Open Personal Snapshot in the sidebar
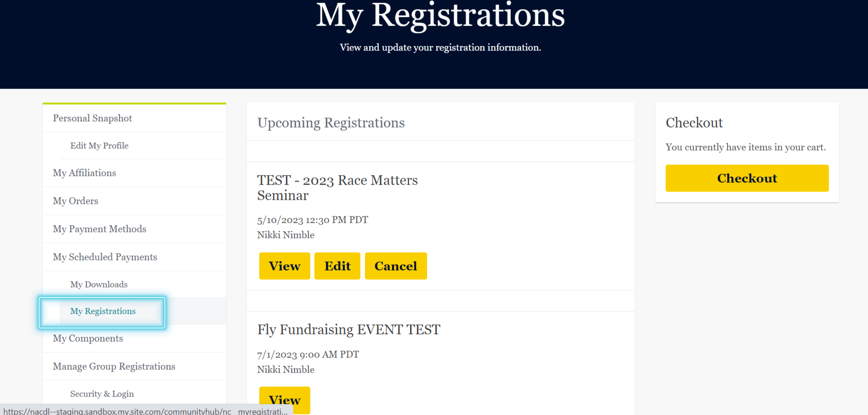This screenshot has width=868, height=415. click(92, 118)
